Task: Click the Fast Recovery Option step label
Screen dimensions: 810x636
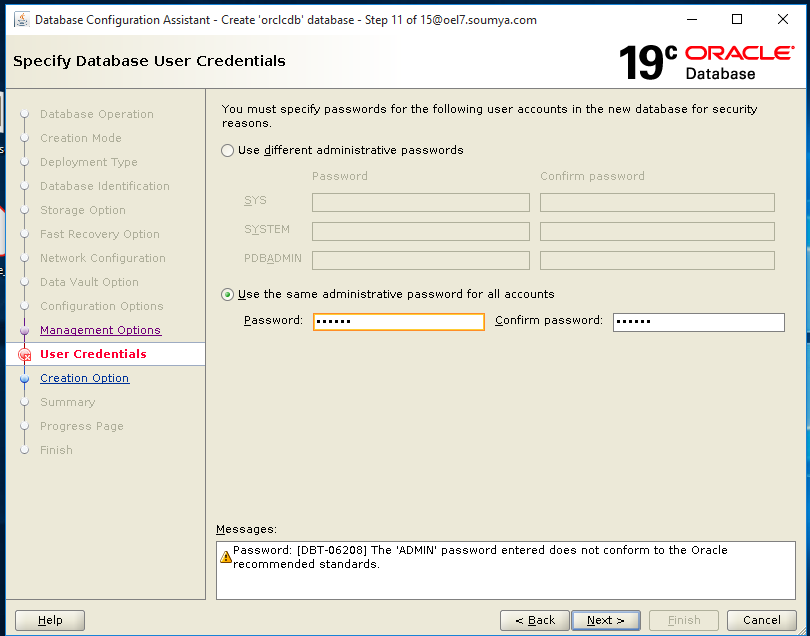Action: pyautogui.click(x=100, y=235)
